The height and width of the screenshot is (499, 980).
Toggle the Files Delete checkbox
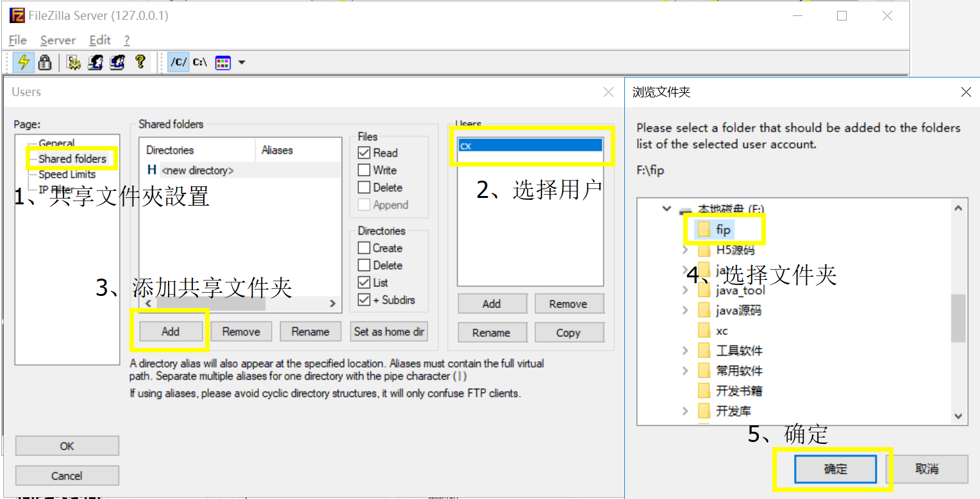(x=364, y=187)
